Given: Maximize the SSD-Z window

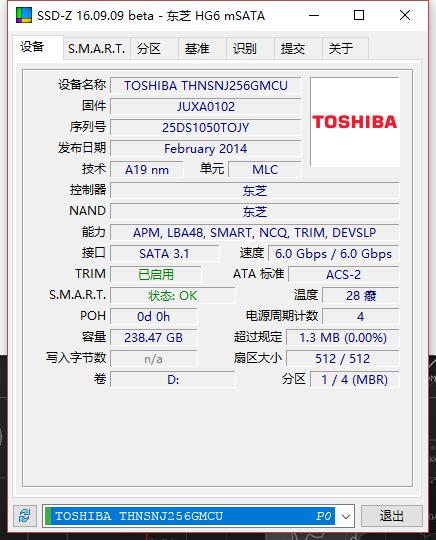Looking at the screenshot, I should click(359, 15).
